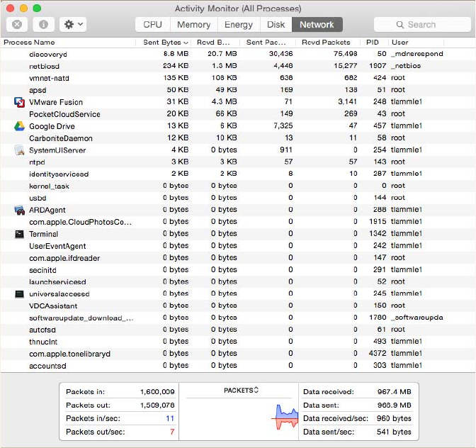Click the search magnifier icon
The width and height of the screenshot is (476, 448).
[400, 25]
